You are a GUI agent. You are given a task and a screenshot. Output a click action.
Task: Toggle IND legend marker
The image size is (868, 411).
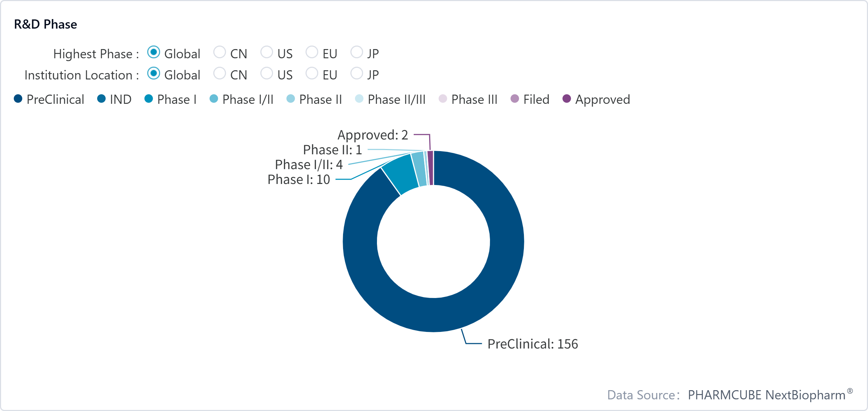pos(101,99)
